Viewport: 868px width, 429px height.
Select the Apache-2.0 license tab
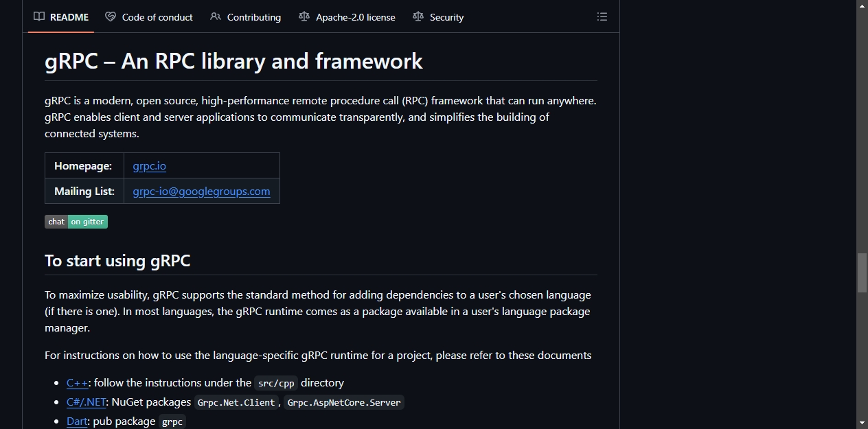(x=347, y=17)
